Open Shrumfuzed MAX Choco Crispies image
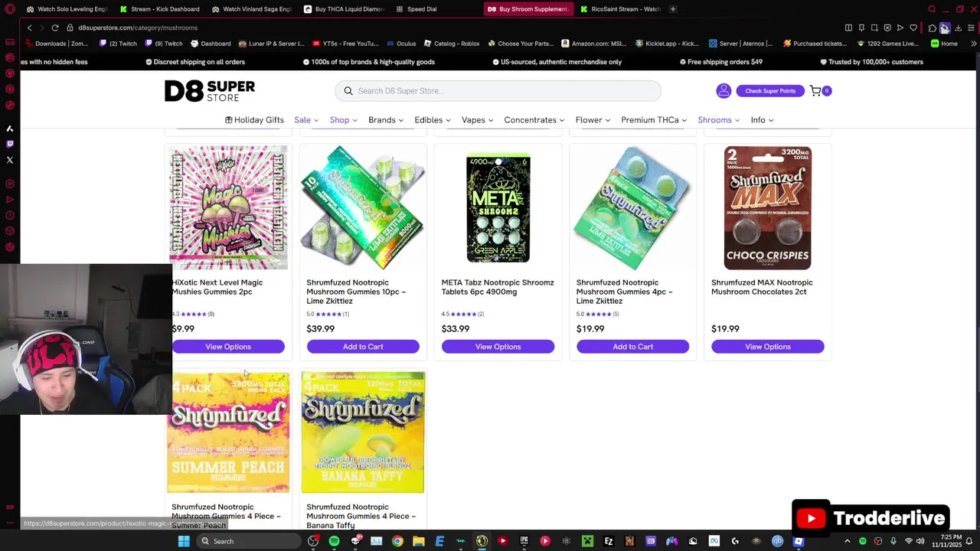This screenshot has height=551, width=980. (x=767, y=207)
